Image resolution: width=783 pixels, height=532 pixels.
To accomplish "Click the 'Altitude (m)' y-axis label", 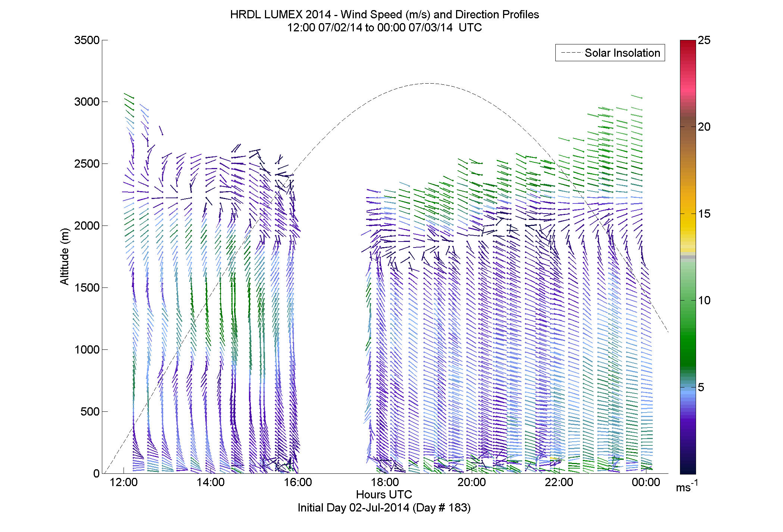I will click(65, 256).
